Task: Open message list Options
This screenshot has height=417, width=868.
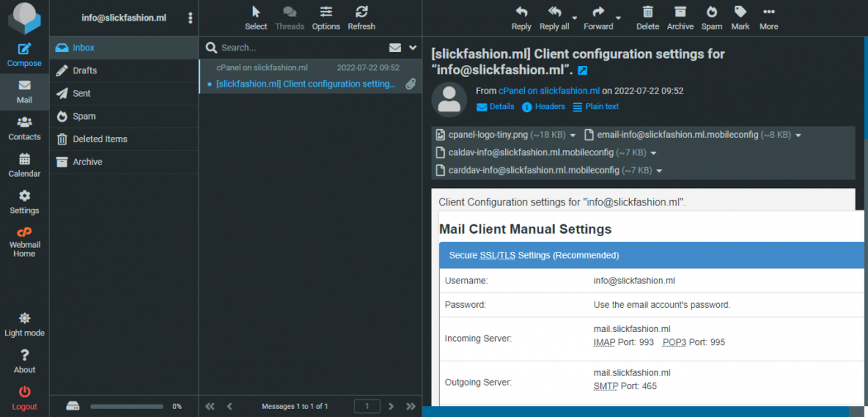Action: click(326, 18)
